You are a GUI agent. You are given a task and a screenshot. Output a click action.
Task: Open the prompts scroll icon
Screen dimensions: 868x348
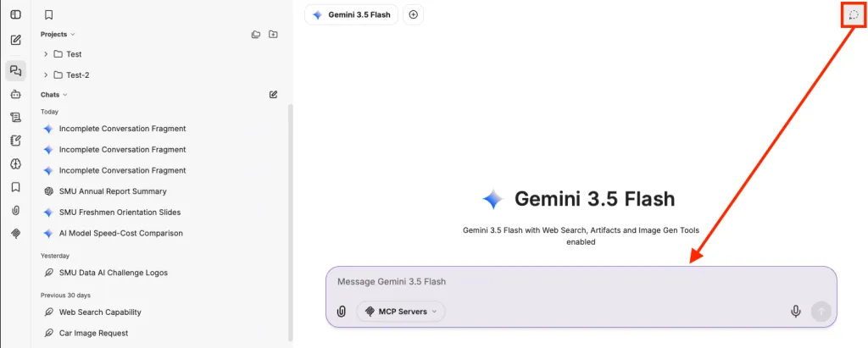coord(15,118)
